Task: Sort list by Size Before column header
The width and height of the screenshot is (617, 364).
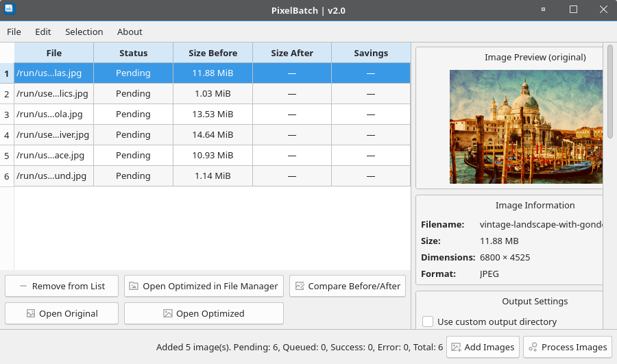Action: pyautogui.click(x=213, y=53)
